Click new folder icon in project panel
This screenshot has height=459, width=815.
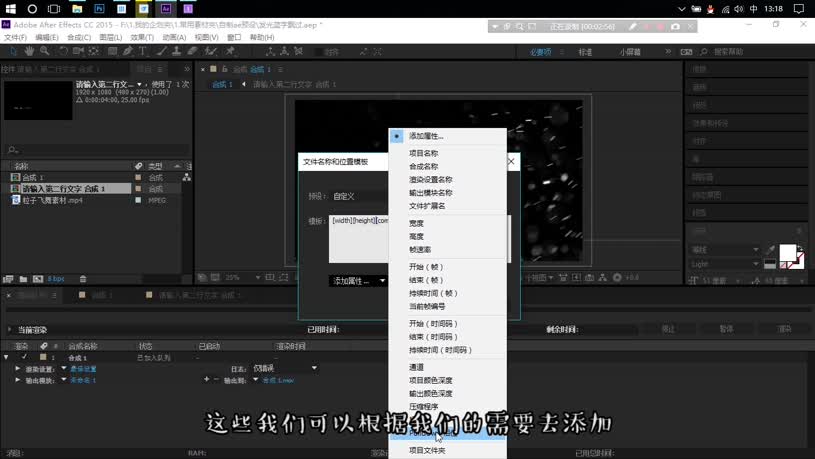point(23,279)
